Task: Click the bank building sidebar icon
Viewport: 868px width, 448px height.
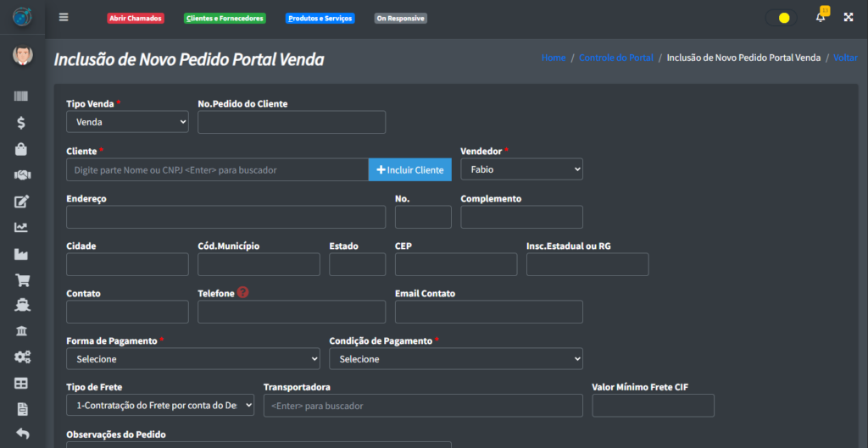Action: [x=22, y=331]
